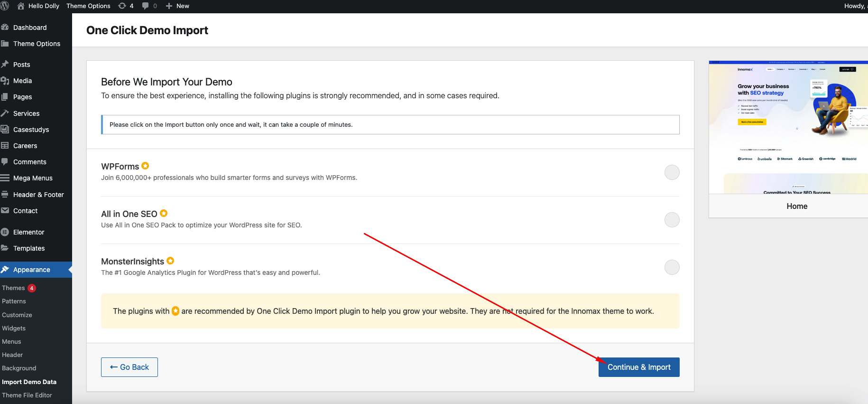This screenshot has width=868, height=404.
Task: Click the Dashboard icon in sidebar
Action: click(x=5, y=28)
